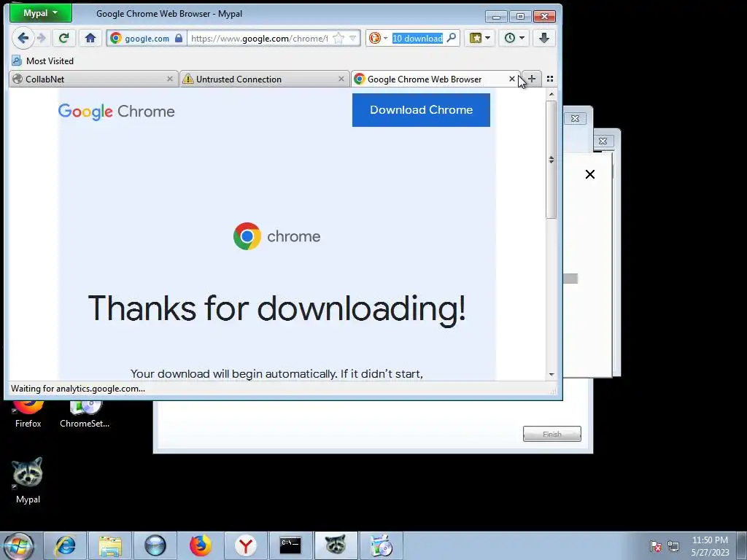Click the scroll up arrow of page
Image resolution: width=747 pixels, height=560 pixels.
[551, 94]
